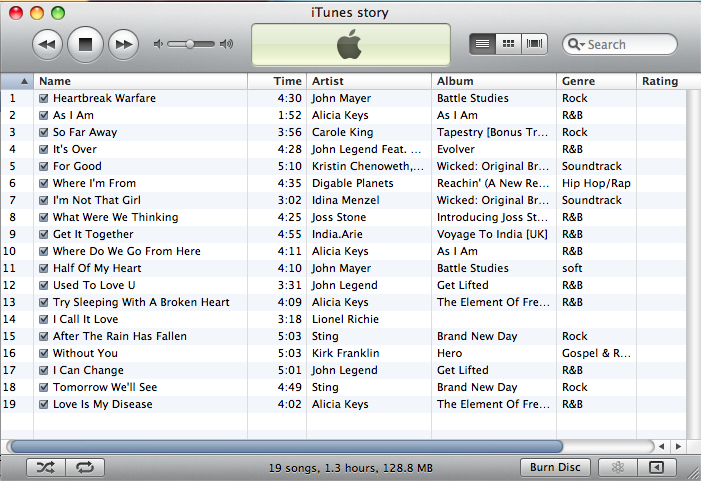
Task: Uncheck the For Good song checkbox
Action: click(x=43, y=167)
